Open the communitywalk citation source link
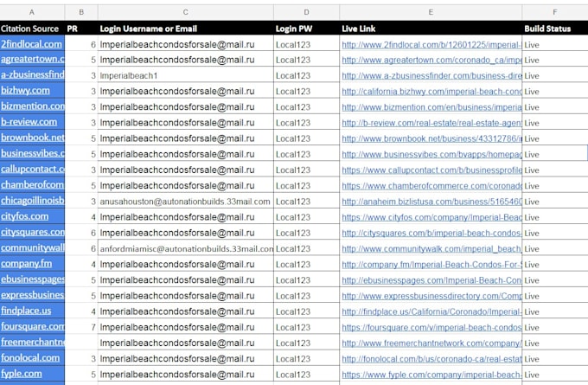Image resolution: width=588 pixels, height=385 pixels. (x=32, y=248)
